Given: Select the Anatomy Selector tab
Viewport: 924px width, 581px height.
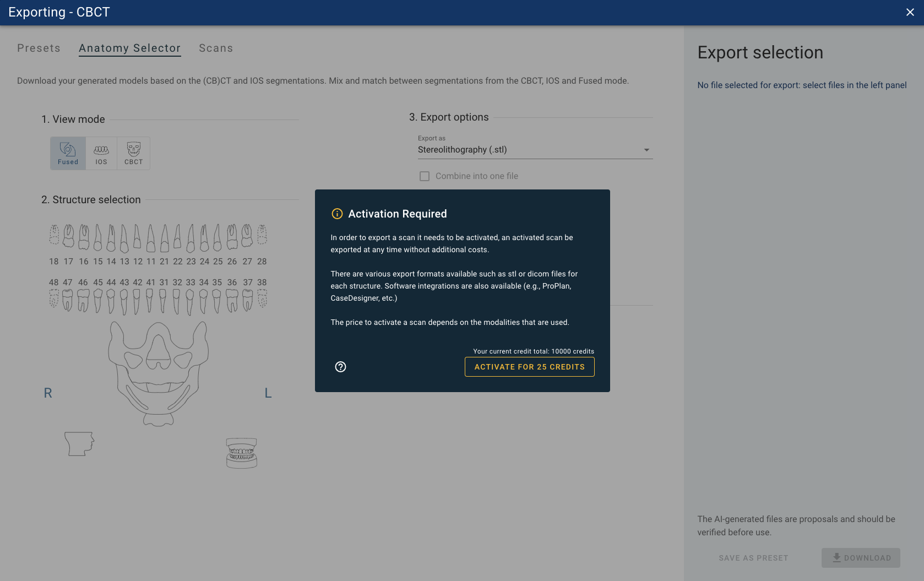Looking at the screenshot, I should [129, 48].
